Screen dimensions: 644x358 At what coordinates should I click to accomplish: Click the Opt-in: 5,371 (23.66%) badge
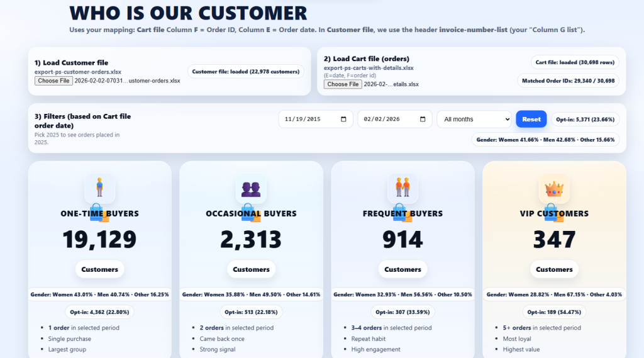[x=586, y=120]
